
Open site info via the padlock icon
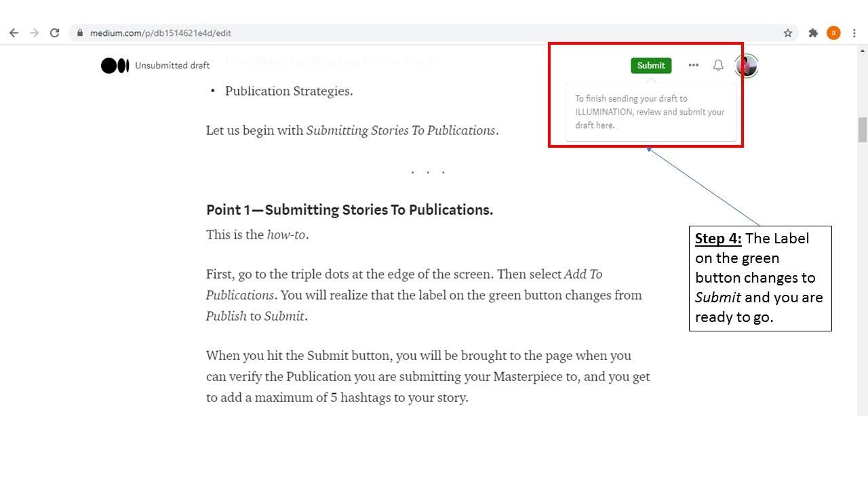79,33
